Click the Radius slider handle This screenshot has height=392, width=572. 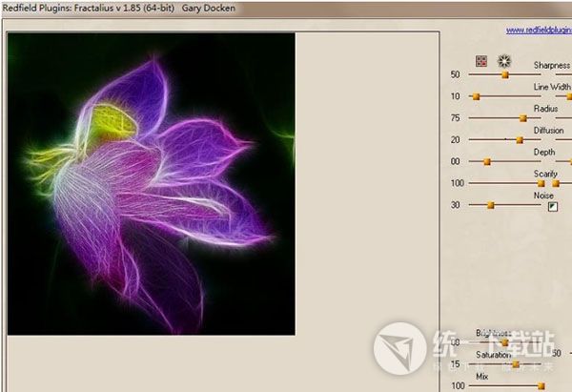[x=522, y=118]
